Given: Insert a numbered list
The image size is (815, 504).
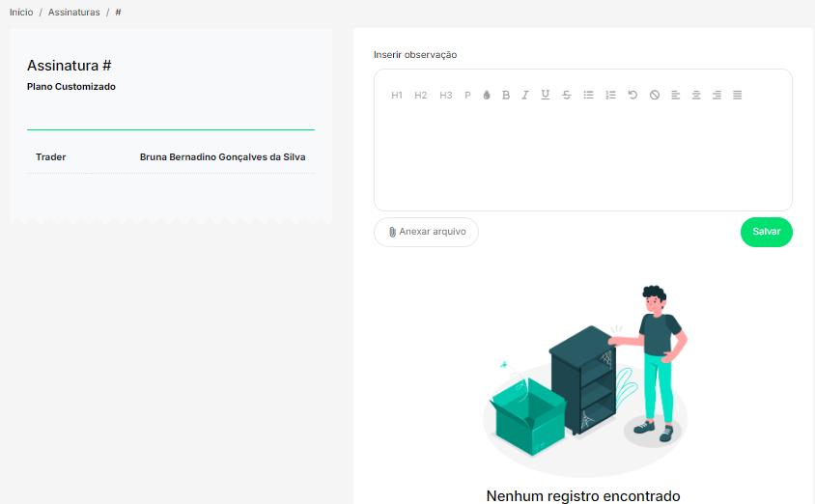Looking at the screenshot, I should (610, 95).
